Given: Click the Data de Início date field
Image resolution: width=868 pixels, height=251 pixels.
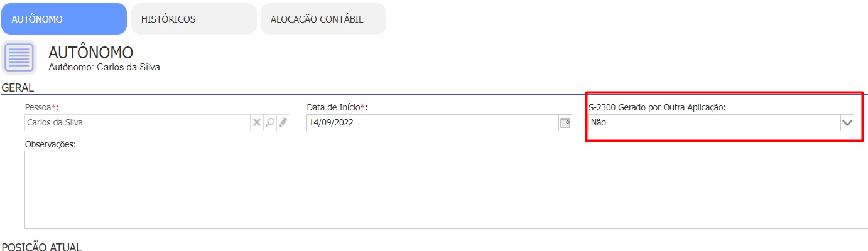Looking at the screenshot, I should [x=432, y=123].
